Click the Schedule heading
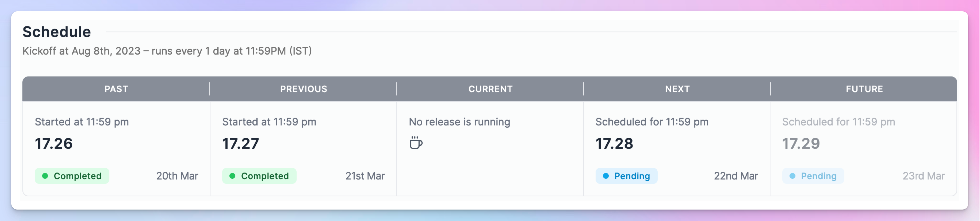Viewport: 980px width, 221px height. [57, 32]
